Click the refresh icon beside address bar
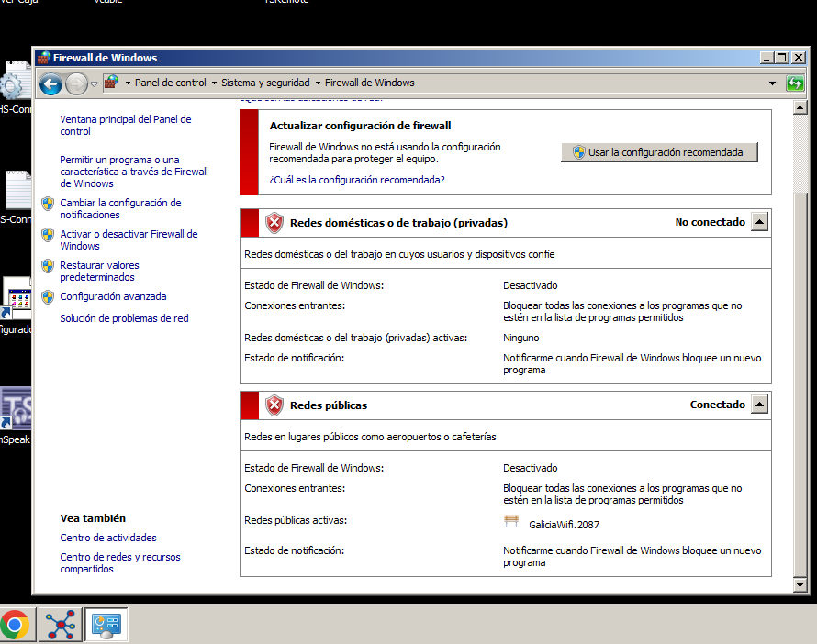 (x=795, y=83)
